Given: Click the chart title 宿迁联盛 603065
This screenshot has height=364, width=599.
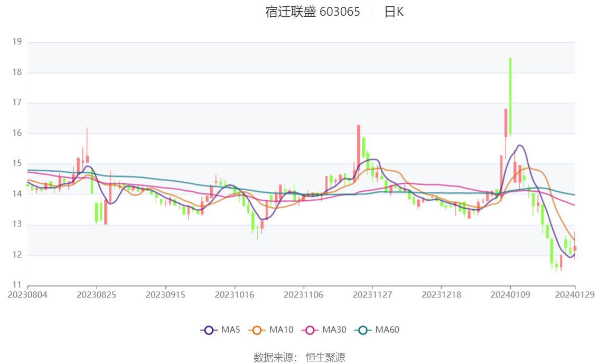Looking at the screenshot, I should tap(313, 12).
